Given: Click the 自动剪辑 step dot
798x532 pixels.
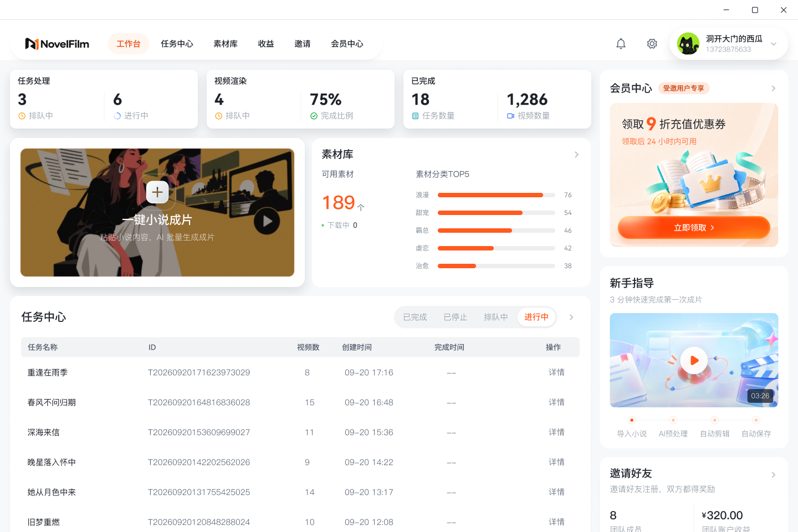Looking at the screenshot, I should 715,420.
